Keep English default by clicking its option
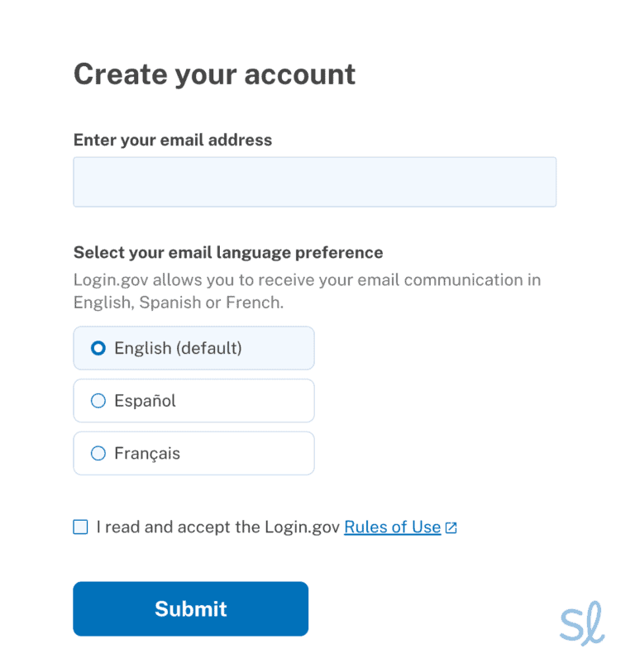Image resolution: width=635 pixels, height=672 pixels. [x=193, y=348]
